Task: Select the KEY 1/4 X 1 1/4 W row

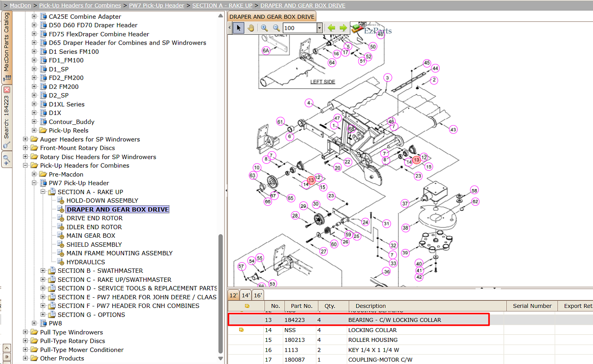Action: 410,350
